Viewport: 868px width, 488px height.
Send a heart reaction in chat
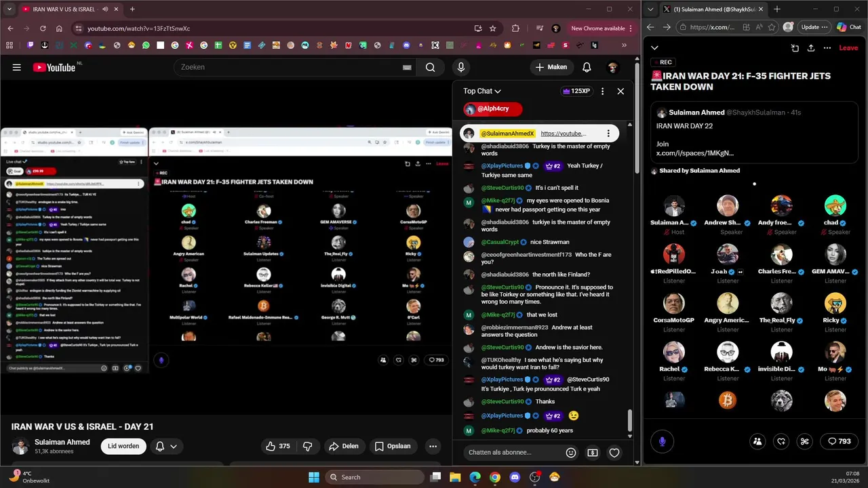click(x=614, y=452)
